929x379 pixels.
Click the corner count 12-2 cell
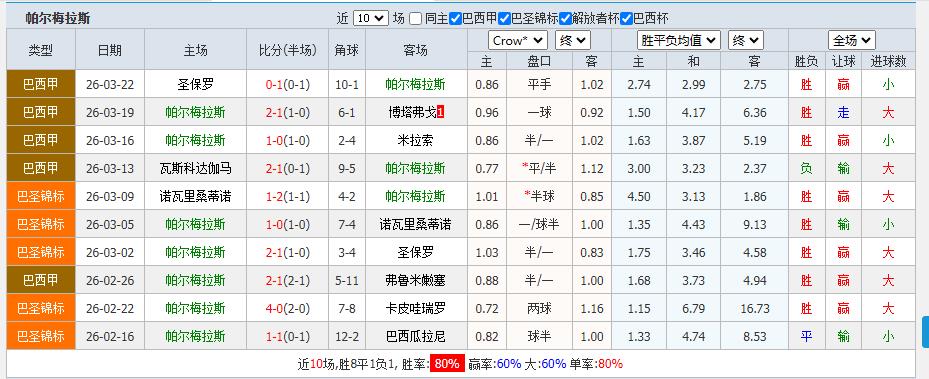[x=347, y=336]
